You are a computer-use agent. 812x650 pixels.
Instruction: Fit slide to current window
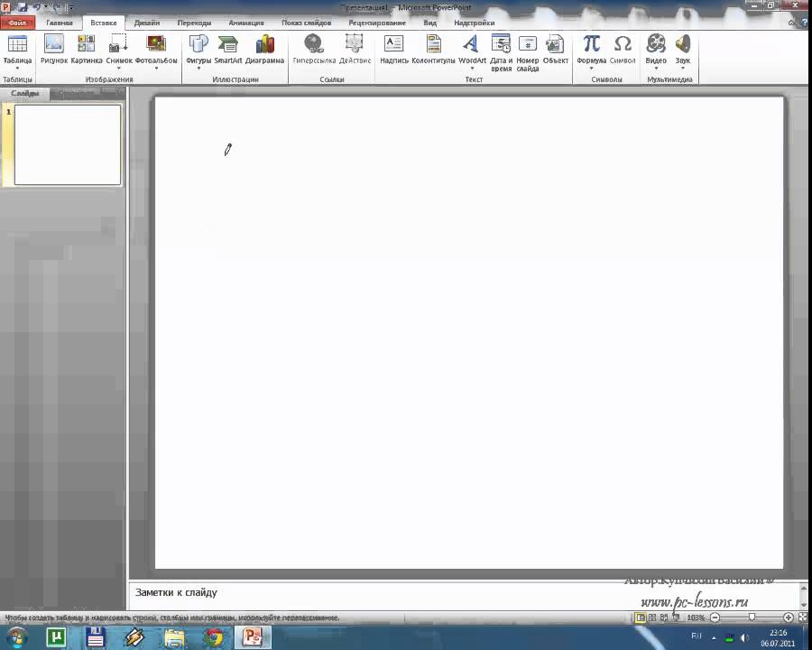click(x=803, y=617)
